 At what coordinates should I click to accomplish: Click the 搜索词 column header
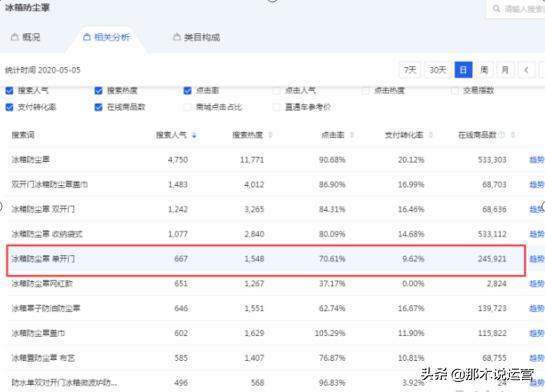pyautogui.click(x=23, y=135)
